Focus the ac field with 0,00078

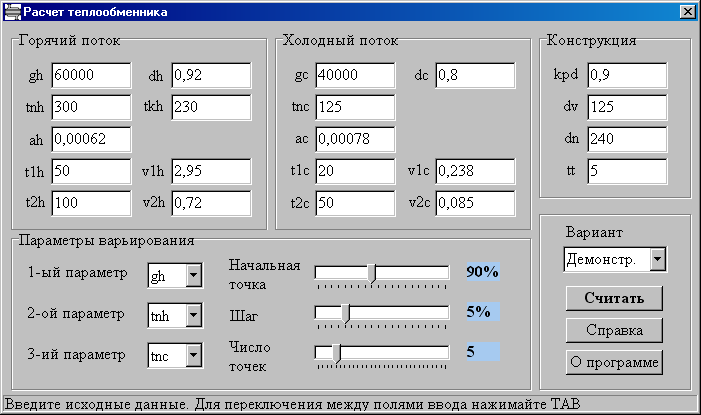(355, 139)
